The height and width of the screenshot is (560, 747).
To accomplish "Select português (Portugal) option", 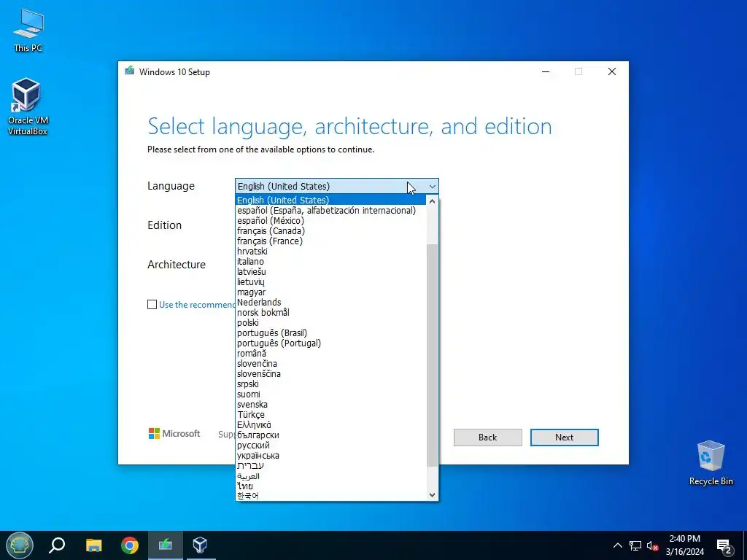I will coord(331,343).
